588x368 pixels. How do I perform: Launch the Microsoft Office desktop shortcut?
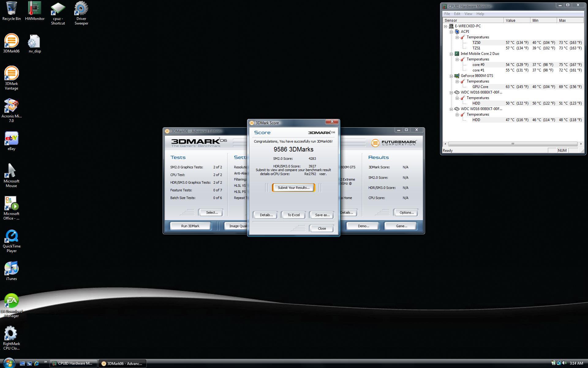click(11, 208)
